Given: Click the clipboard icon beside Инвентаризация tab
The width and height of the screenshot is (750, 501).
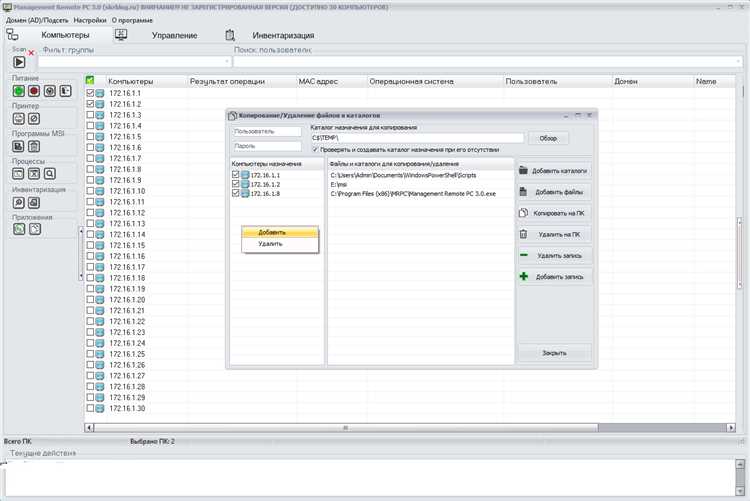Looking at the screenshot, I should [x=230, y=35].
